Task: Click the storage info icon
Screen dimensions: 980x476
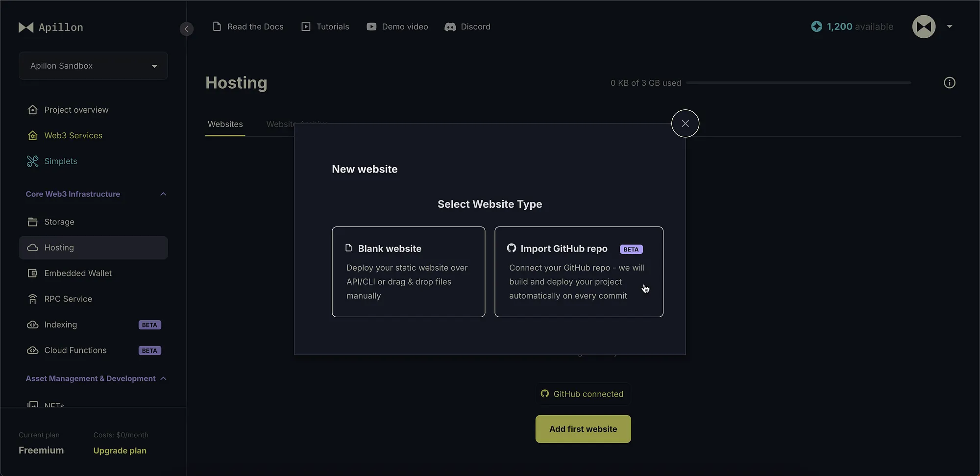Action: 950,83
